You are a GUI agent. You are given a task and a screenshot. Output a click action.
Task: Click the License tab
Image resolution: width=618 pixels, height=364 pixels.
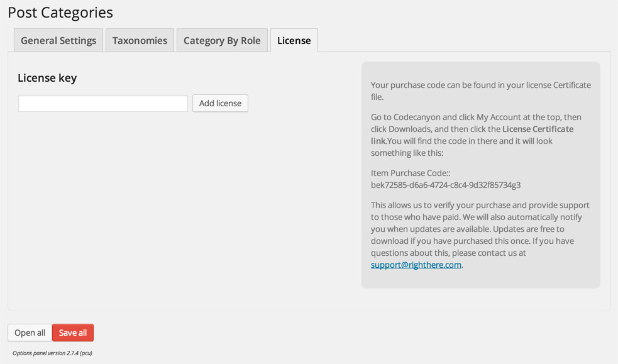(294, 40)
